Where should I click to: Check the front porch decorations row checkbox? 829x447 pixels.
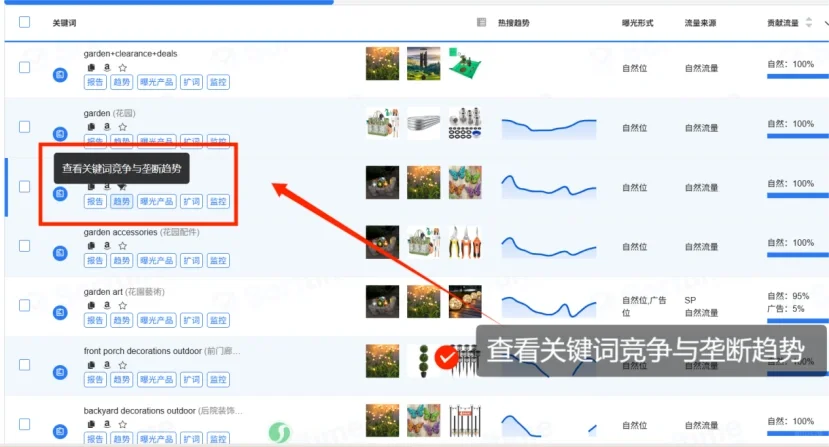(24, 364)
